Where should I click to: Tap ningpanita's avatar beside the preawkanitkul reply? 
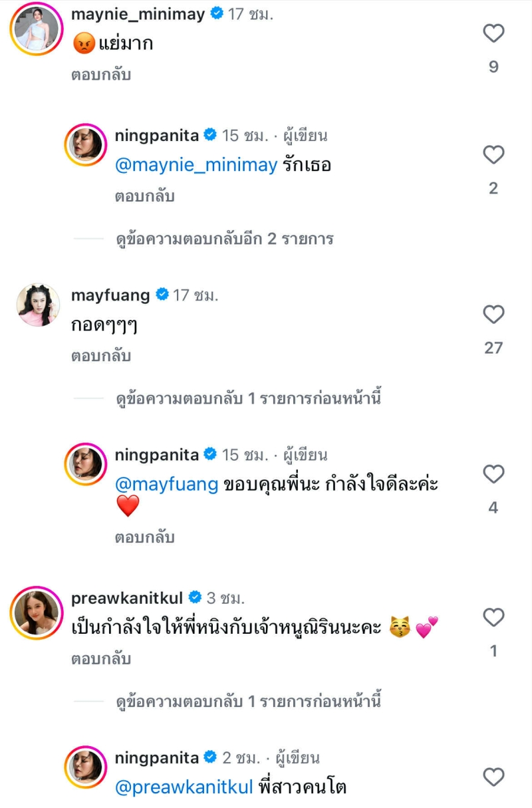tap(86, 767)
